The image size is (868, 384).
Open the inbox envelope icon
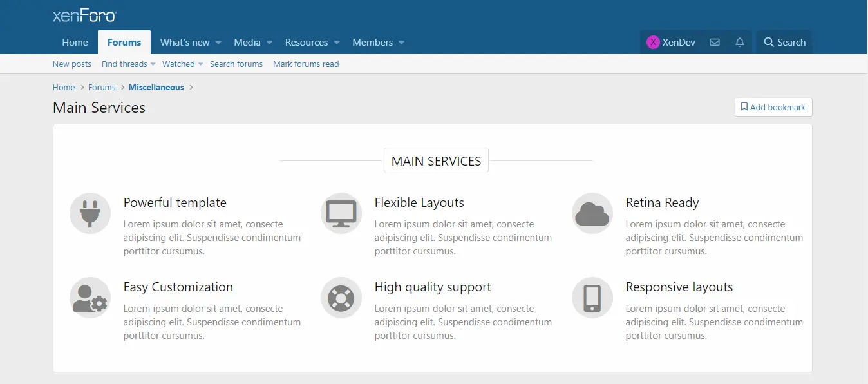[715, 43]
